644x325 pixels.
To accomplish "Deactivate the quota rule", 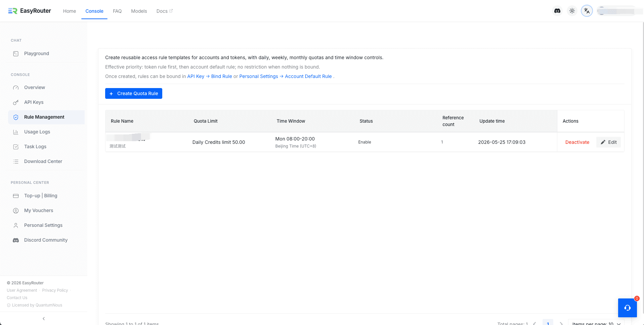I will coord(577,142).
